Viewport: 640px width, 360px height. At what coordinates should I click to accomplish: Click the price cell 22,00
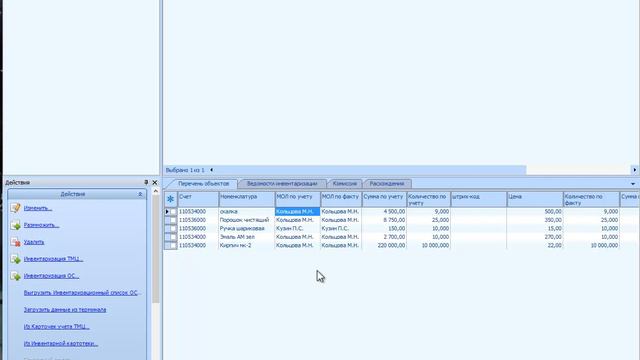pyautogui.click(x=535, y=245)
